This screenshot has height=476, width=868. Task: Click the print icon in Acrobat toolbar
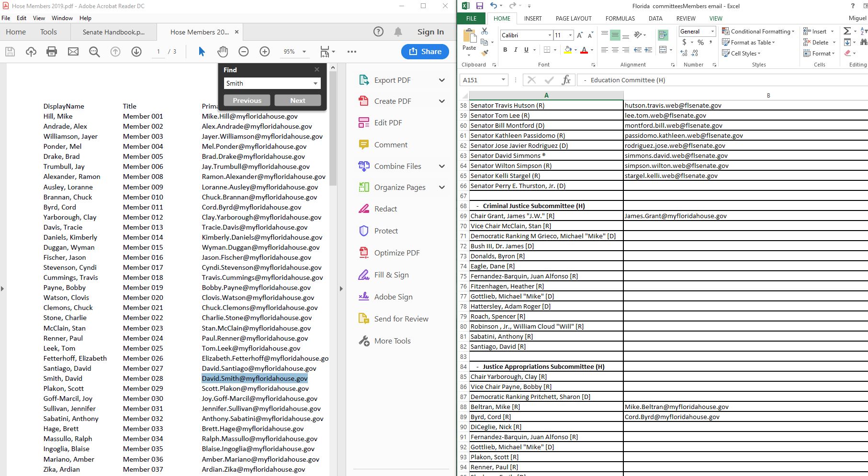point(52,52)
